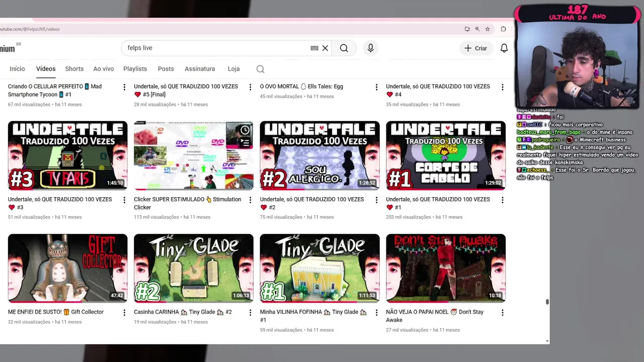Open Undertale #2 Sou Alérgico thumbnail

(319, 155)
